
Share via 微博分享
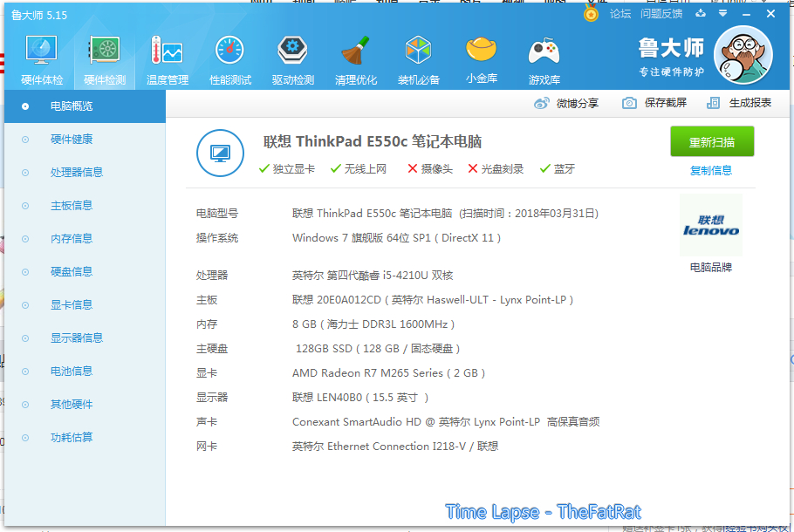(566, 103)
